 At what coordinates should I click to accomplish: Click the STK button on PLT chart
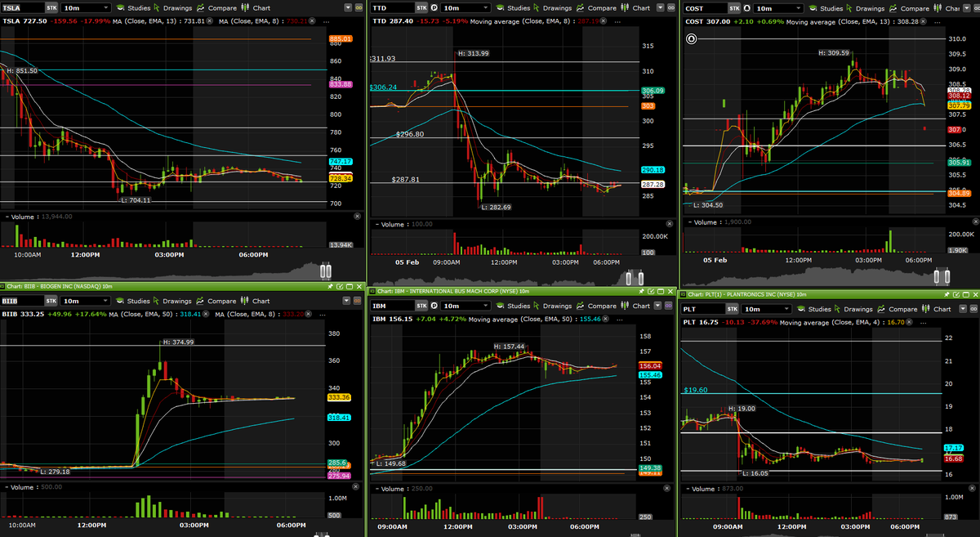tap(733, 309)
